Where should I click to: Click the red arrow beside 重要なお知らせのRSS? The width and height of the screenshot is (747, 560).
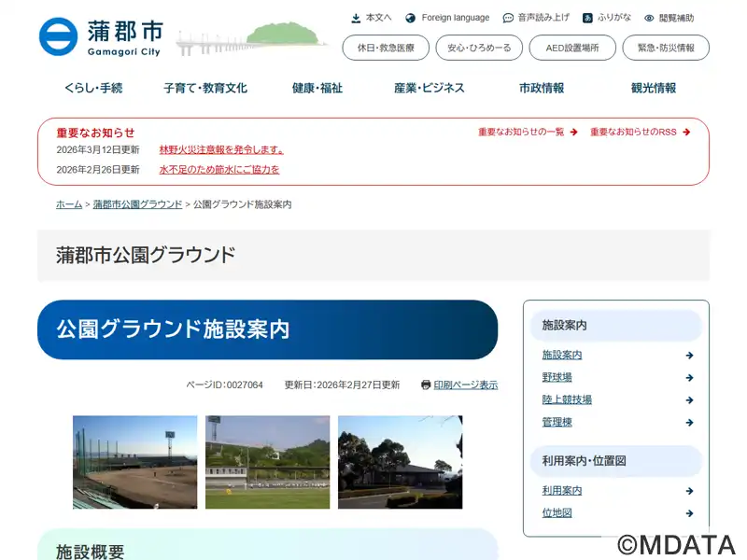click(686, 133)
